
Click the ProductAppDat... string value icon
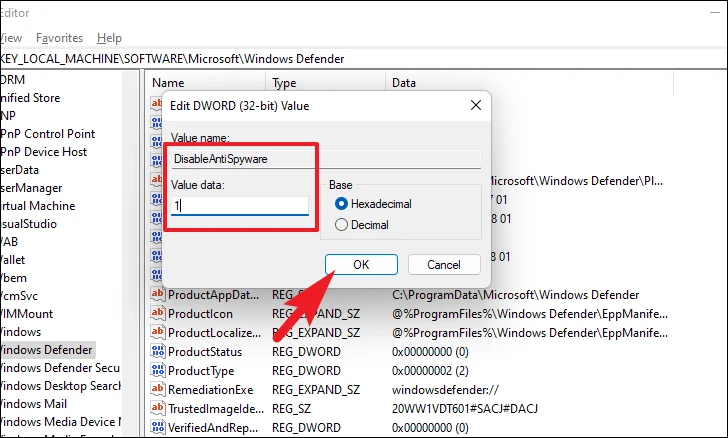tap(157, 294)
